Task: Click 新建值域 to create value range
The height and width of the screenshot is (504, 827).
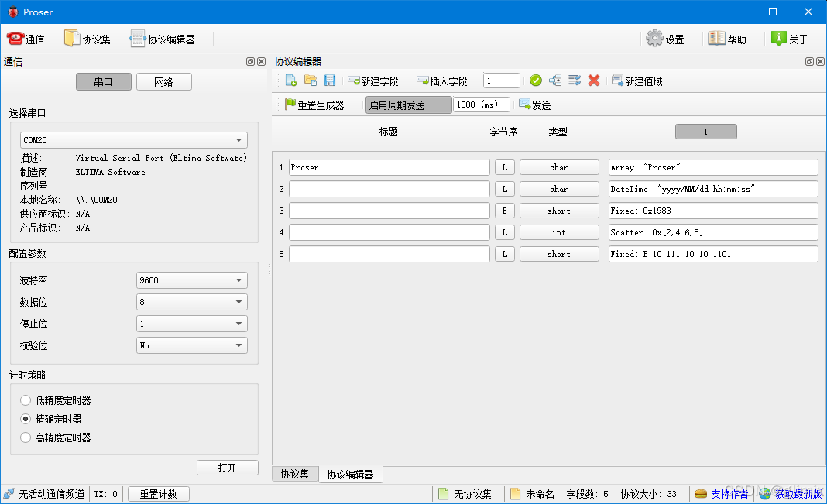Action: coord(637,81)
